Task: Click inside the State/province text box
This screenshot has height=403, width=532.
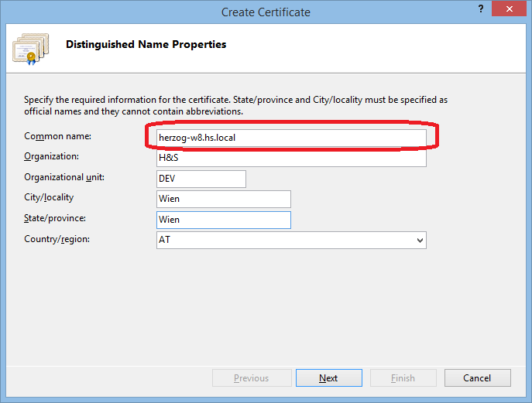Action: [223, 220]
